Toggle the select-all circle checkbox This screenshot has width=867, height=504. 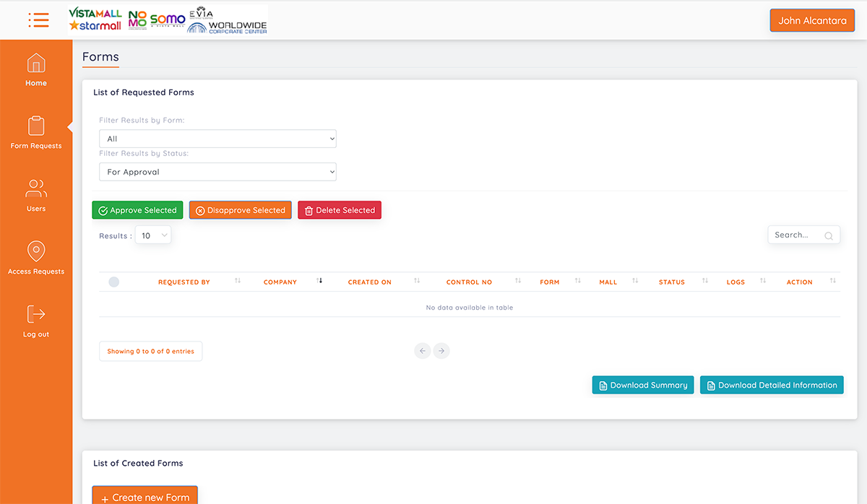pos(113,282)
